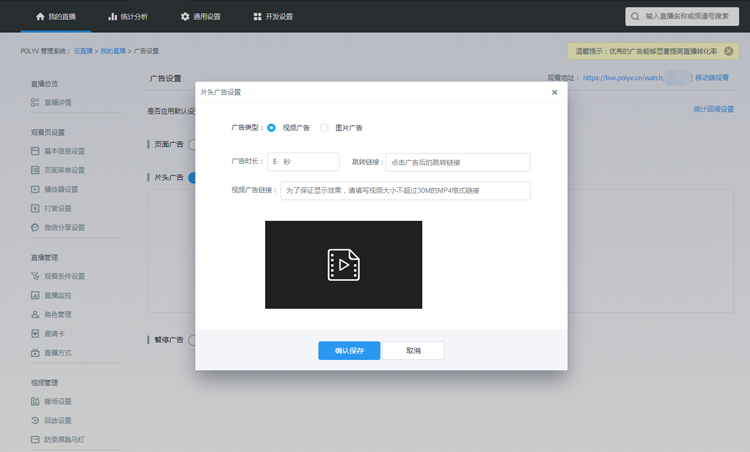Dismiss the yellow 温馨提示 banner
The height and width of the screenshot is (452, 750).
pyautogui.click(x=728, y=51)
